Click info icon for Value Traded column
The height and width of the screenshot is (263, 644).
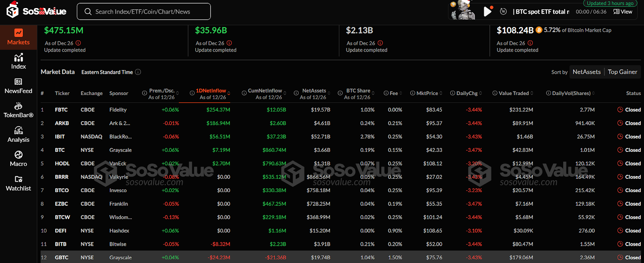pyautogui.click(x=495, y=93)
